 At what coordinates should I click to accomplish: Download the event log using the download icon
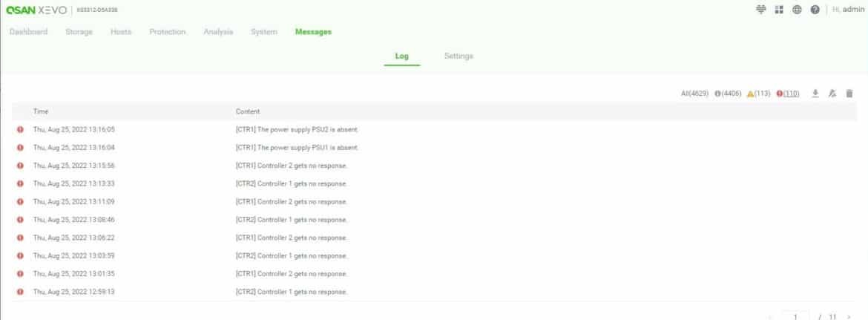pos(815,94)
